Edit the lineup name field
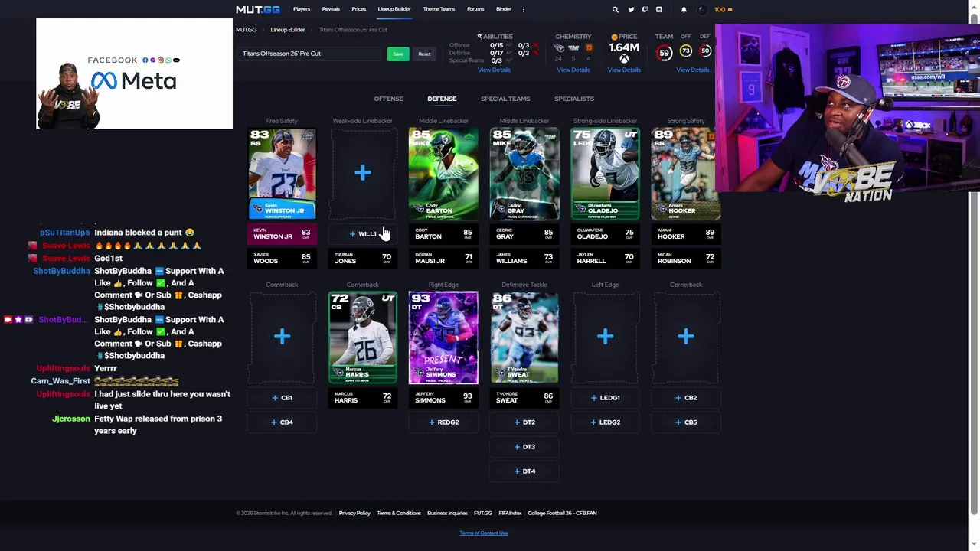Image resolution: width=980 pixels, height=551 pixels. coord(310,54)
